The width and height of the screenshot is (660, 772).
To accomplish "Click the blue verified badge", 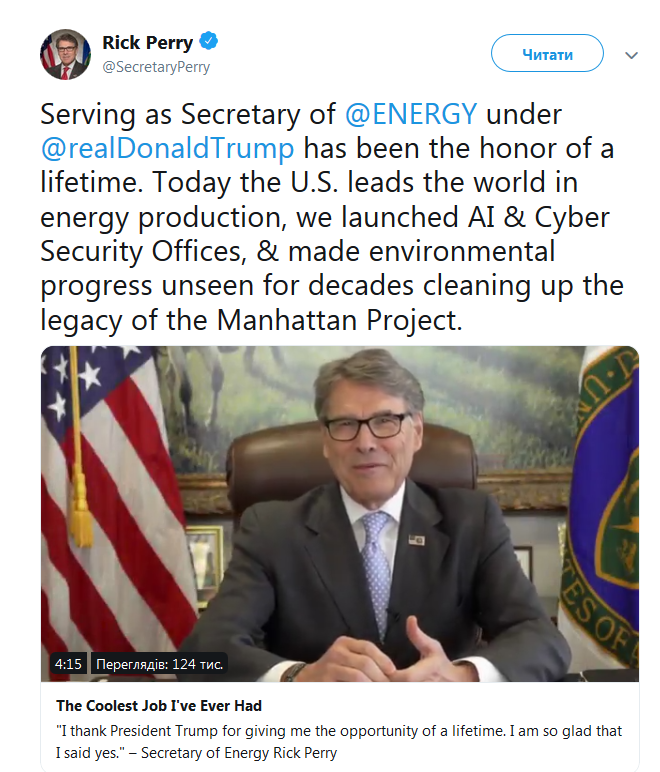I will coord(209,42).
